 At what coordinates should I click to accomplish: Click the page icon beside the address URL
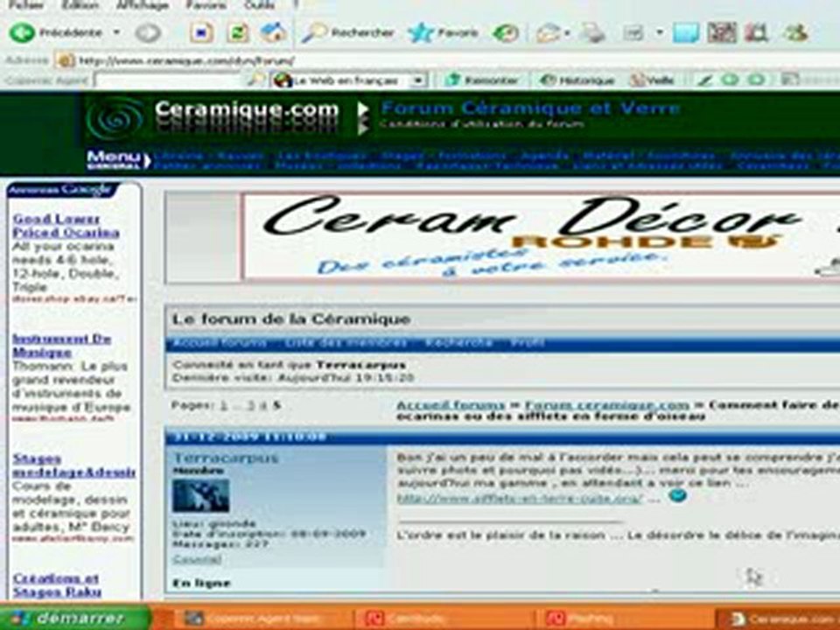[66, 60]
